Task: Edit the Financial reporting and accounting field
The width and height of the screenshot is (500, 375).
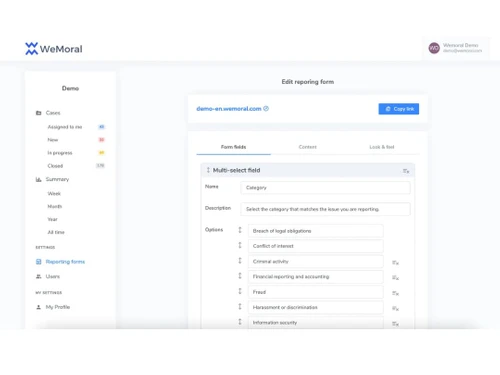Action: 315,277
